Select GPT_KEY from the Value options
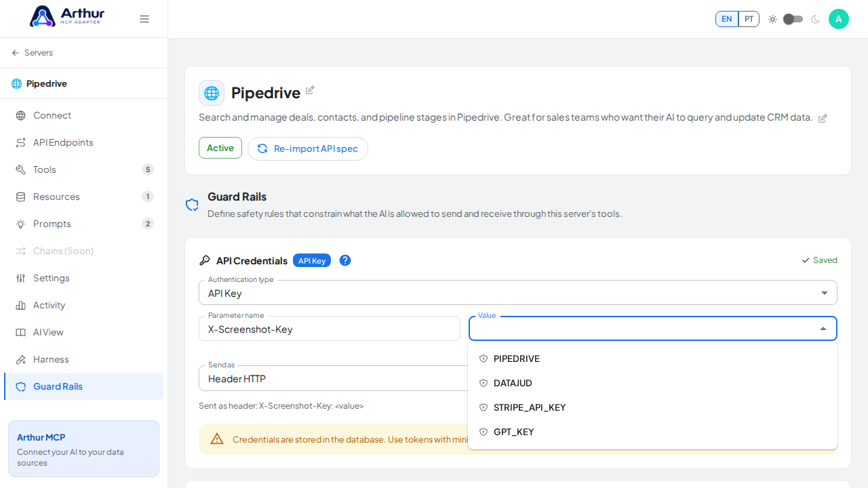The height and width of the screenshot is (488, 868). click(x=652, y=432)
